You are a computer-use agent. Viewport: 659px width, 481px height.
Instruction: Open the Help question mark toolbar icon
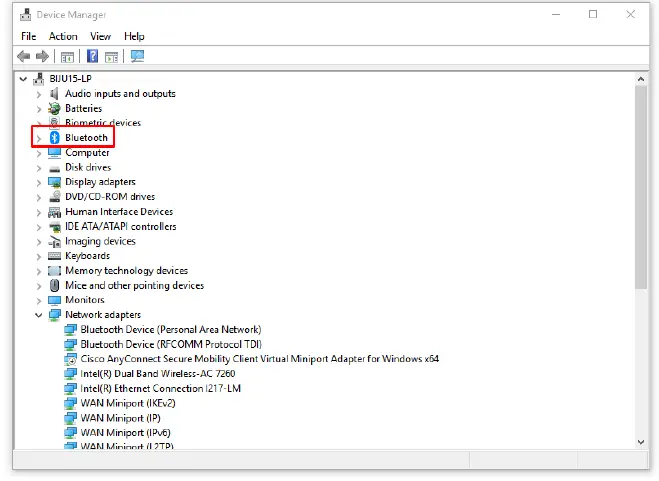pos(92,56)
